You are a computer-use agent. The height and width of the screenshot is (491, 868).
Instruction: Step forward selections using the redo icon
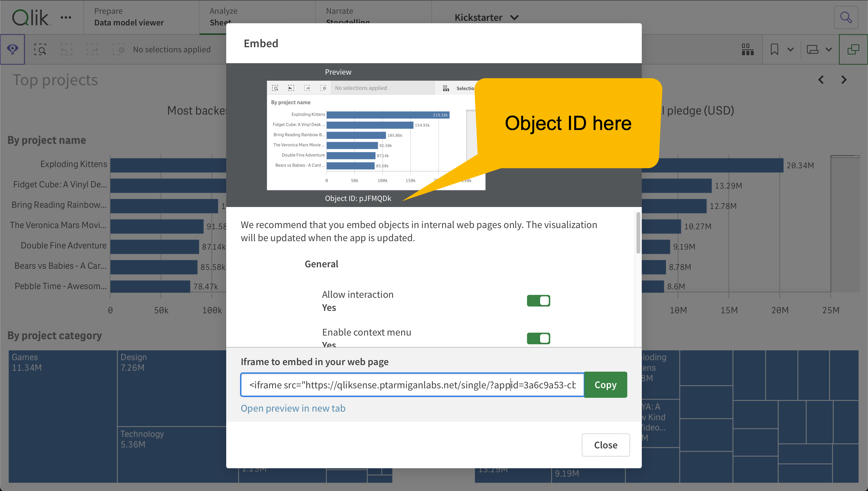pyautogui.click(x=93, y=49)
